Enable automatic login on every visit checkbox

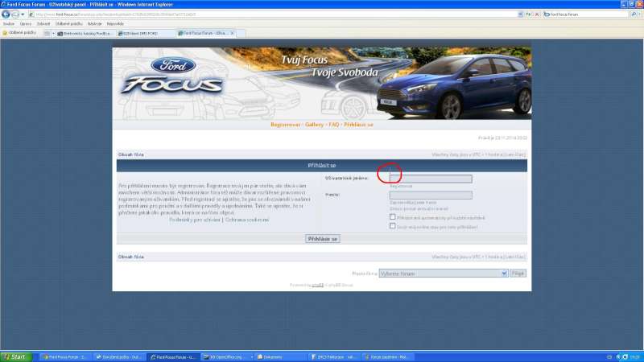(x=392, y=216)
